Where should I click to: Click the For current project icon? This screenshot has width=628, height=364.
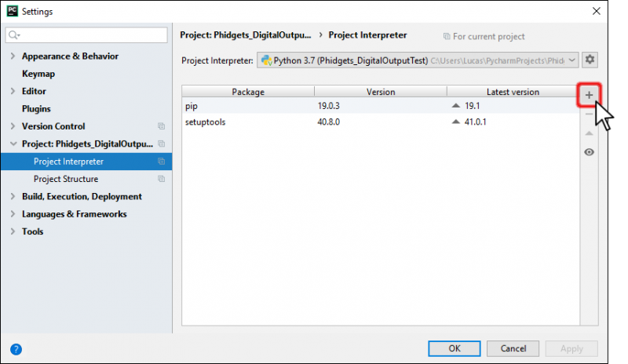coord(447,36)
